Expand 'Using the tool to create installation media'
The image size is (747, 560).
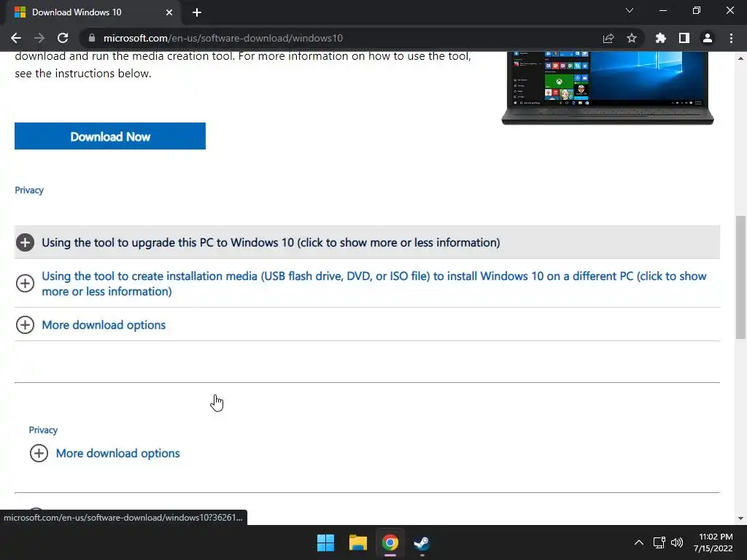click(367, 284)
